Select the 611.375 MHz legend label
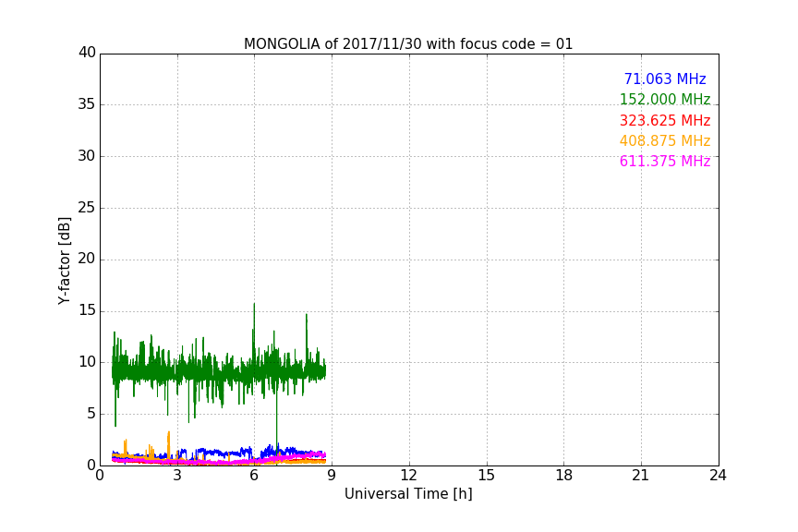798x532 pixels. pos(665,162)
